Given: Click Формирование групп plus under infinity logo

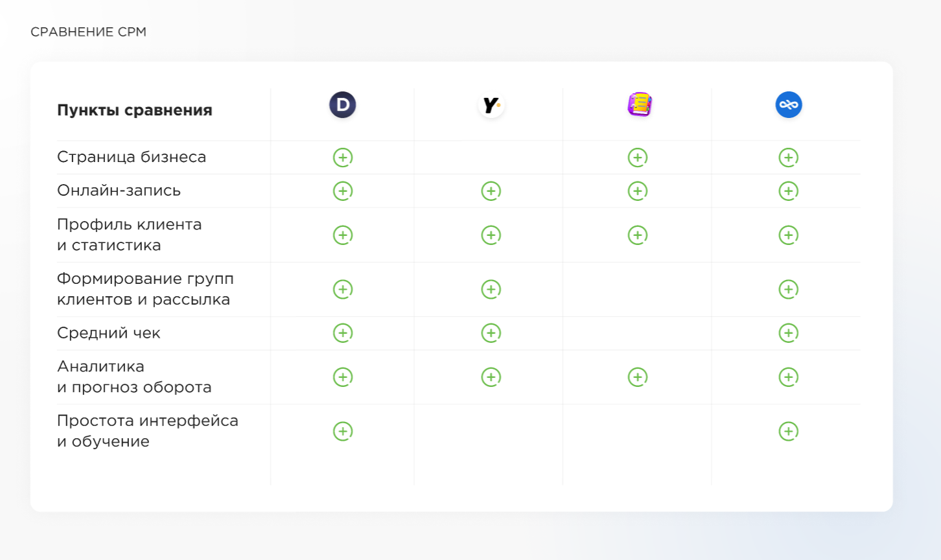Looking at the screenshot, I should tap(789, 290).
